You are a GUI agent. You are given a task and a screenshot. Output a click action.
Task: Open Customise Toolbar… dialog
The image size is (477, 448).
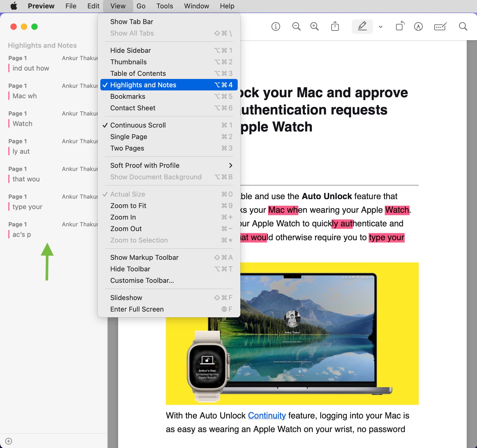click(x=169, y=280)
